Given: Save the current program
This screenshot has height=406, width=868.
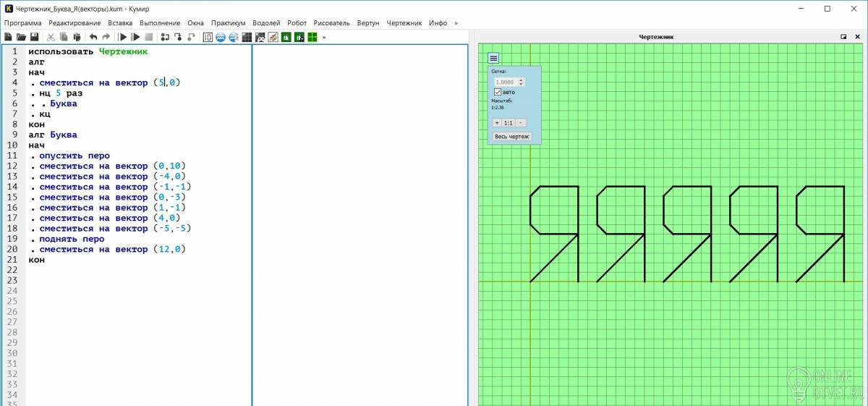Looking at the screenshot, I should click(x=34, y=37).
